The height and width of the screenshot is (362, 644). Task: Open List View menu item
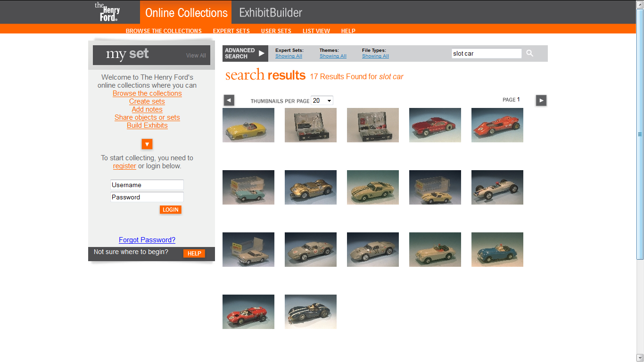tap(316, 31)
